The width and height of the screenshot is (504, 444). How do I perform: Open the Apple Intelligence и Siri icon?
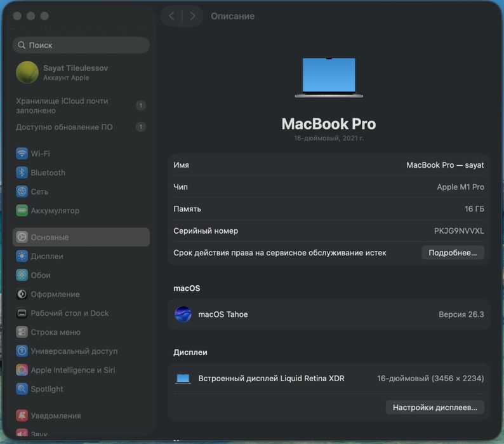[22, 370]
